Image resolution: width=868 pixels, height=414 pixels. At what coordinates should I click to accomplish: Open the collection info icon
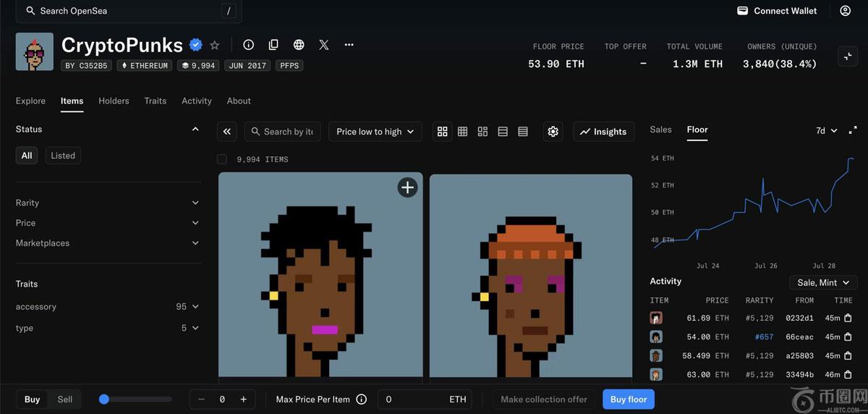coord(248,45)
